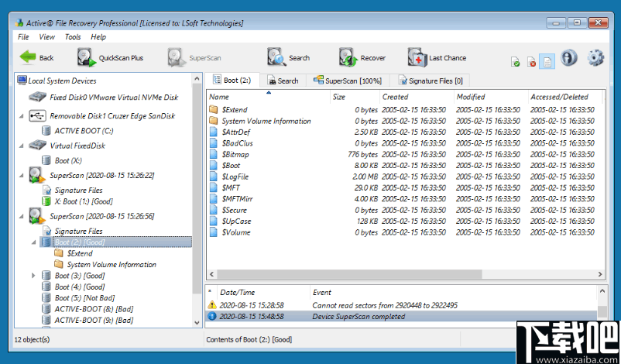The image size is (621, 364).
Task: Select the $MFT file
Action: 231,187
